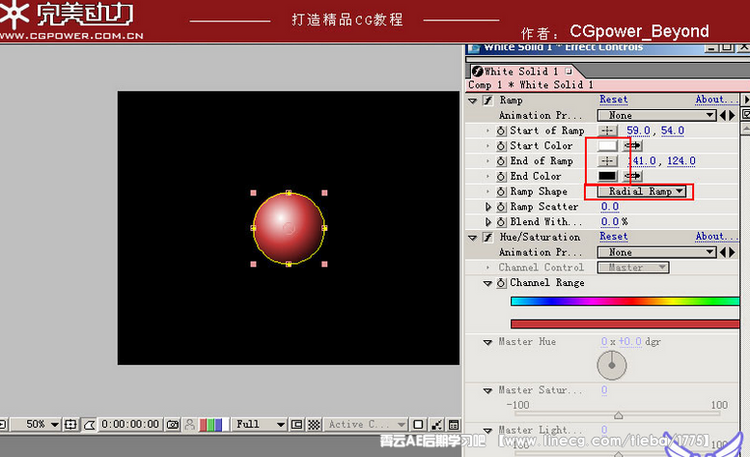Disable the Ramp effect switch
Screen dimensions: 750x457
pyautogui.click(x=487, y=100)
